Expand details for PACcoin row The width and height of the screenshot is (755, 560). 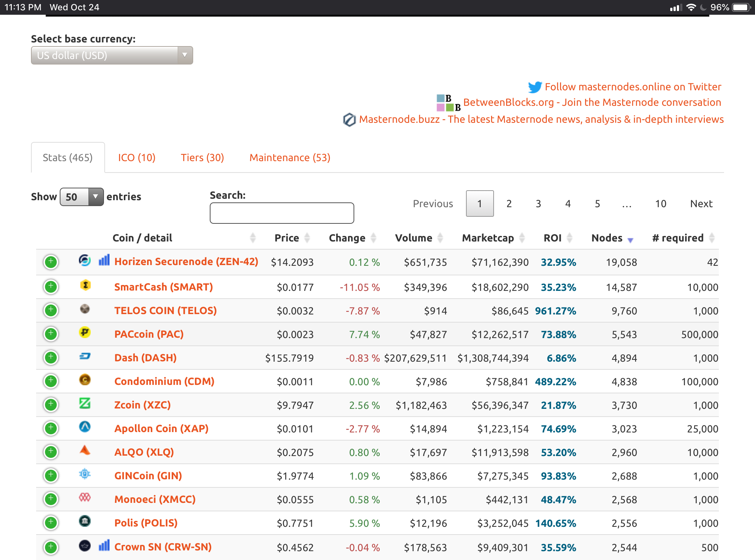(x=51, y=334)
